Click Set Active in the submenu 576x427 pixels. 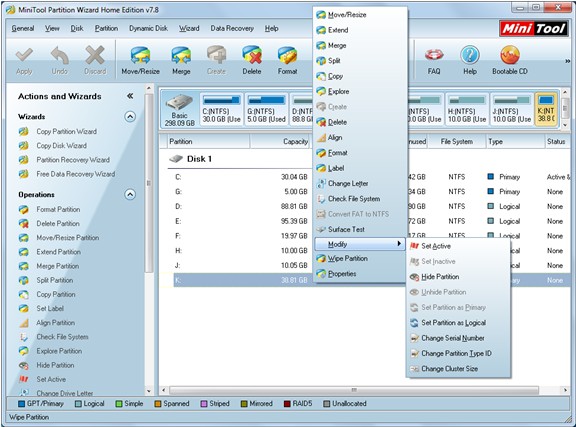tap(458, 246)
